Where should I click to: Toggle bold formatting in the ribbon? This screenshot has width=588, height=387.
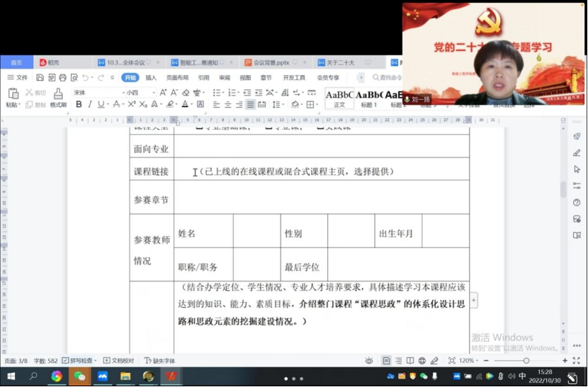click(79, 104)
